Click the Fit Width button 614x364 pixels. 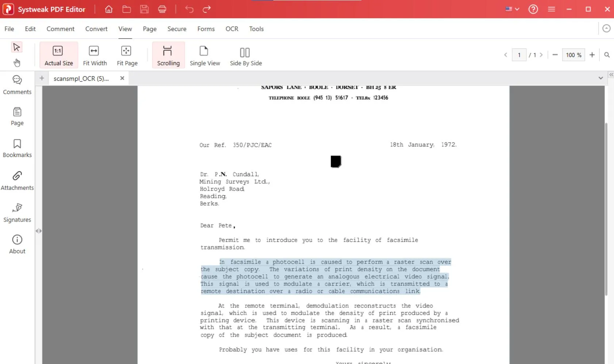[x=95, y=55]
